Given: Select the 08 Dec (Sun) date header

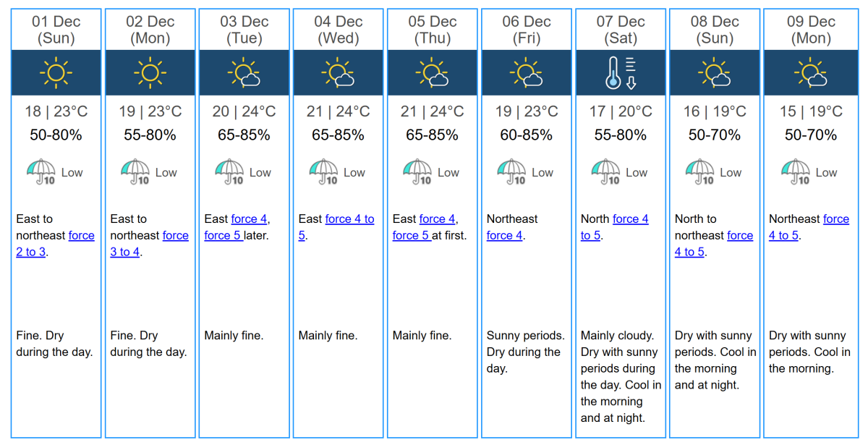Looking at the screenshot, I should [715, 30].
